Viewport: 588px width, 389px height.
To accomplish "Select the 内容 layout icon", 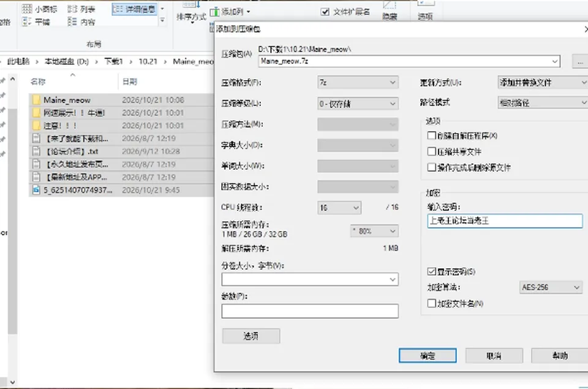I will (72, 22).
